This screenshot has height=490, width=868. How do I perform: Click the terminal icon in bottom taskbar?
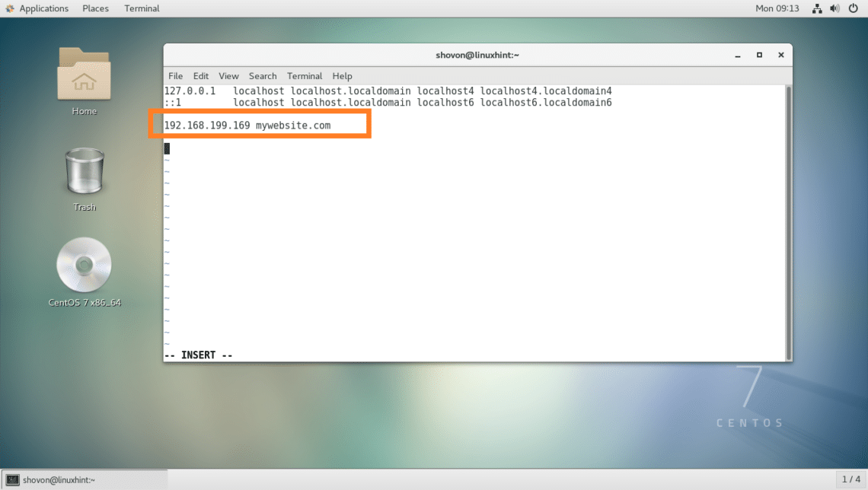(x=12, y=480)
